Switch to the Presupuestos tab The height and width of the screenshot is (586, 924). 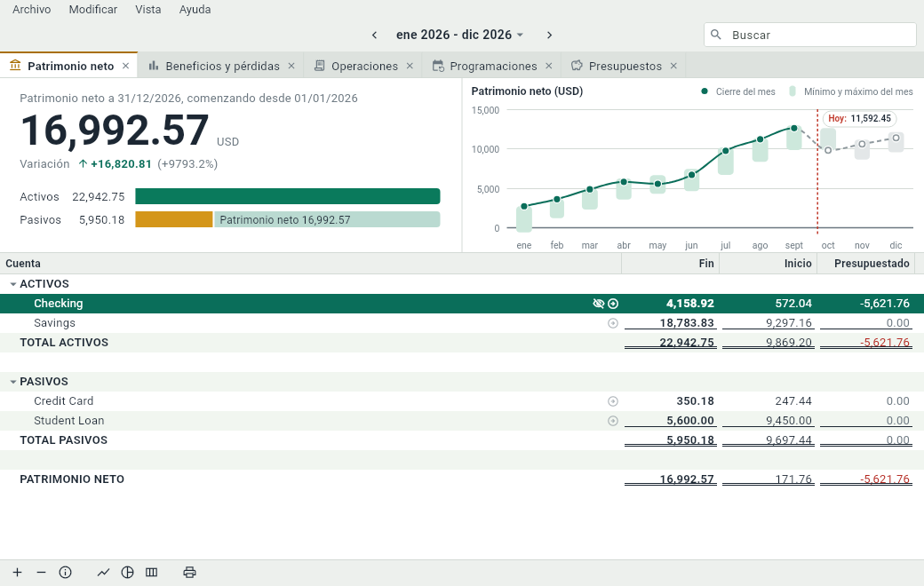point(625,66)
